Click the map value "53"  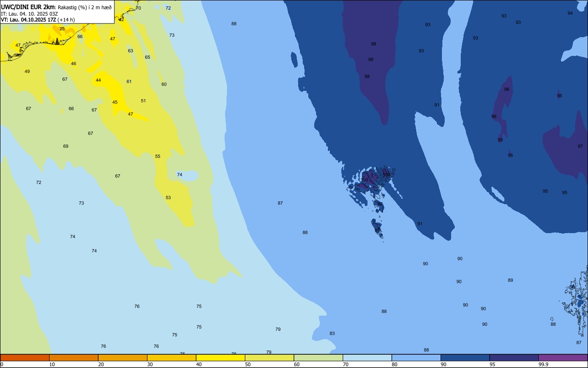coord(168,198)
